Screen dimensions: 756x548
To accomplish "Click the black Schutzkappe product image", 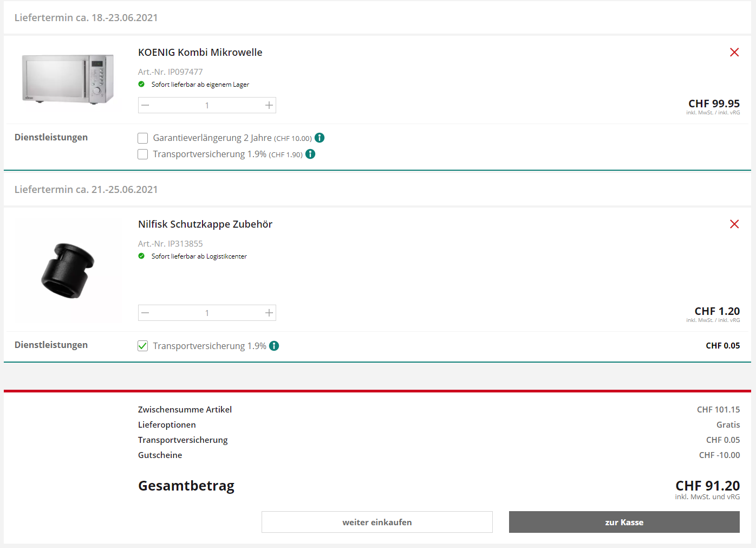I will 68,270.
